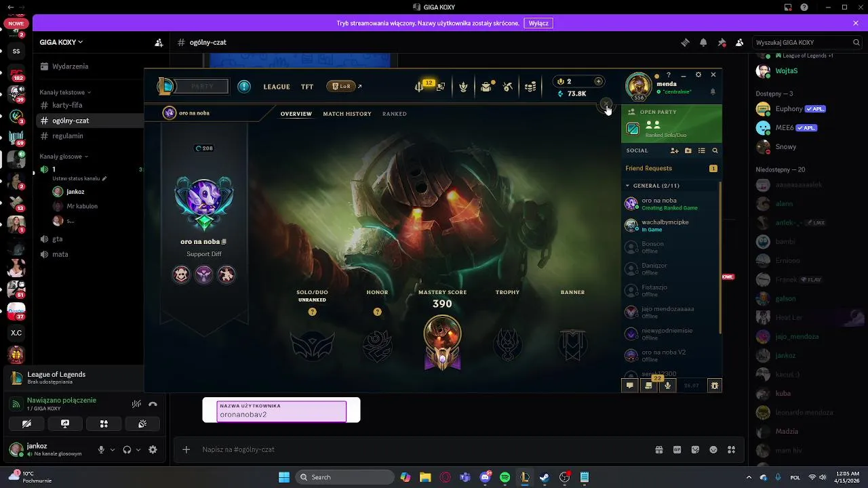
Task: Click Wyszukaj GIGA KOXY search box
Action: (806, 42)
